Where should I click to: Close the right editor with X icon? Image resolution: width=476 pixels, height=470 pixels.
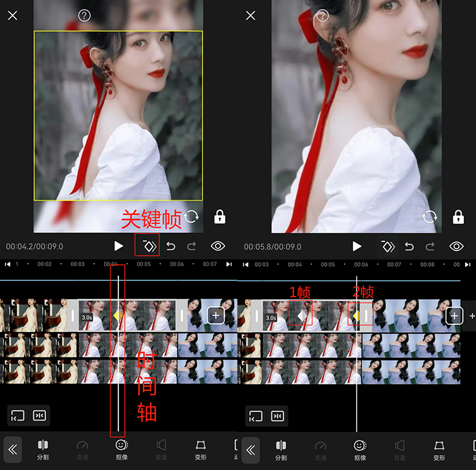point(250,16)
